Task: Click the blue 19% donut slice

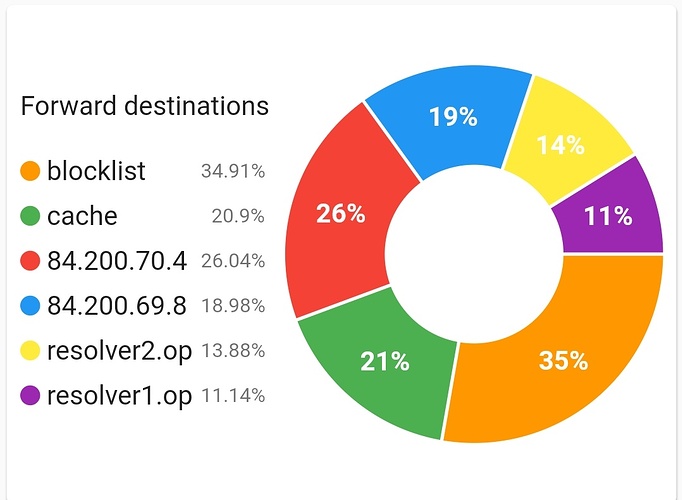Action: pos(452,117)
